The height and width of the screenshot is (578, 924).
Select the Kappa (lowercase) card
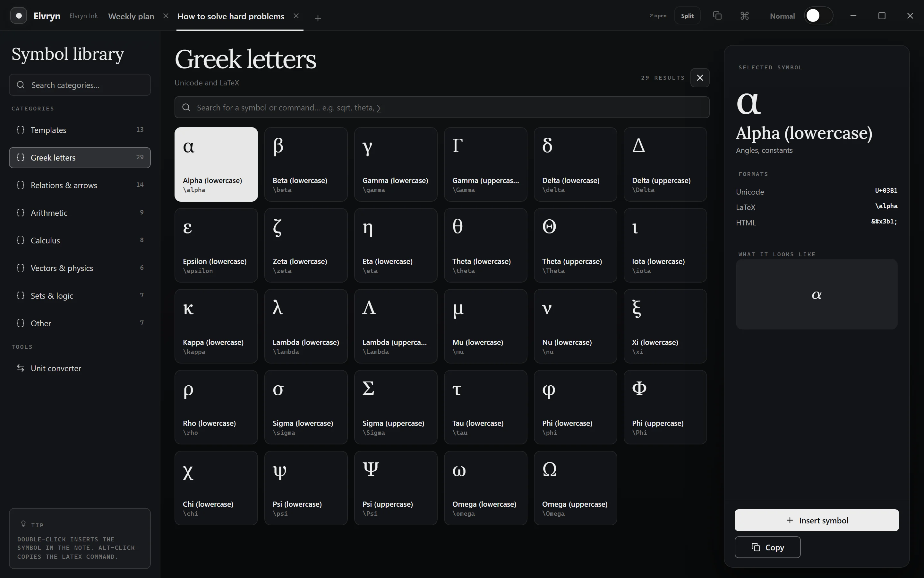[x=216, y=326]
